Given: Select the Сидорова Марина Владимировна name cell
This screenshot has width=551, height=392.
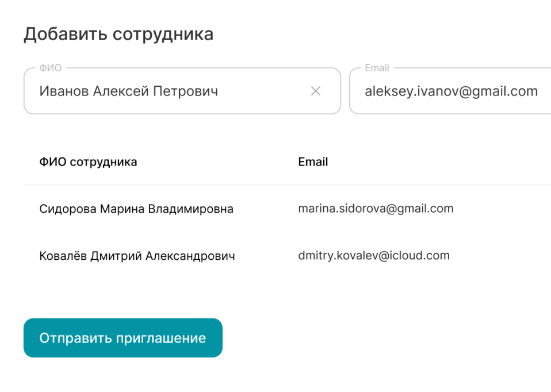Looking at the screenshot, I should point(136,209).
